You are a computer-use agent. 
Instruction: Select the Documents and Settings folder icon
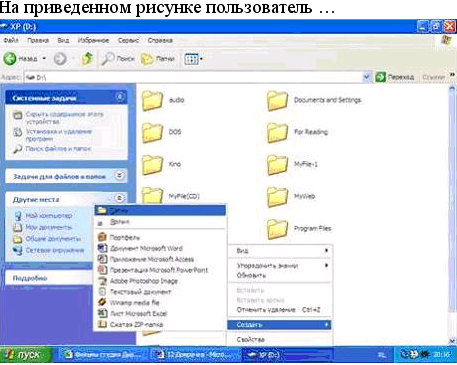(277, 100)
